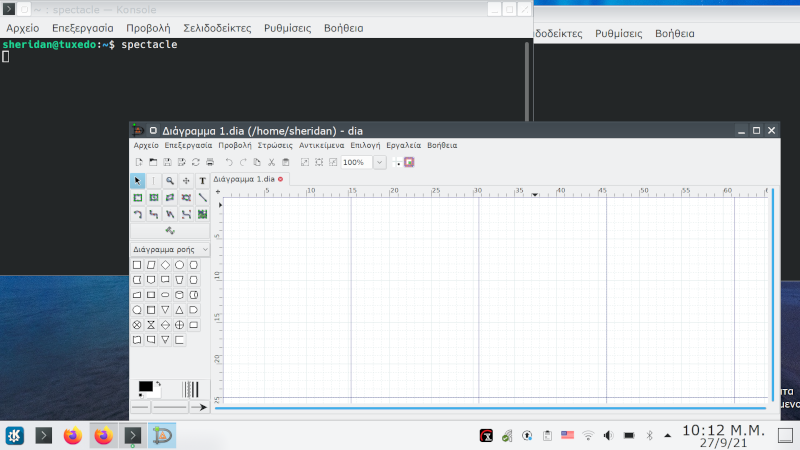The image size is (800, 450).
Task: Click the Cut scissors icon
Action: point(271,162)
